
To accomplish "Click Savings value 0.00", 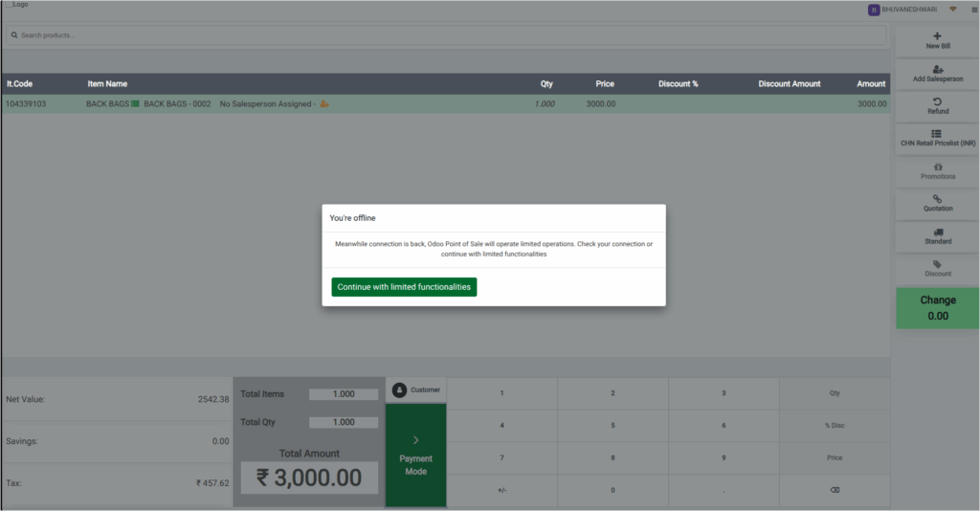I will tap(221, 441).
